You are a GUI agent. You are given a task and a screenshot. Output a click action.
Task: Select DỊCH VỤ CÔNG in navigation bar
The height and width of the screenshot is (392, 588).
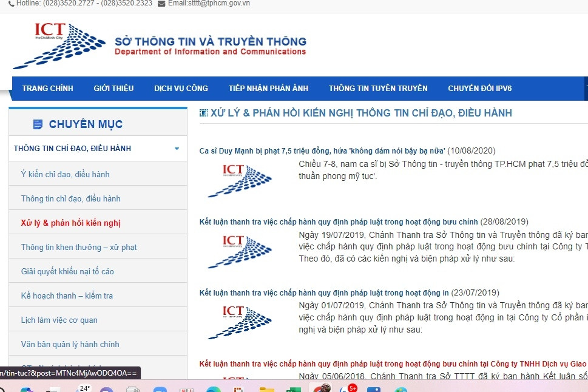pyautogui.click(x=181, y=89)
